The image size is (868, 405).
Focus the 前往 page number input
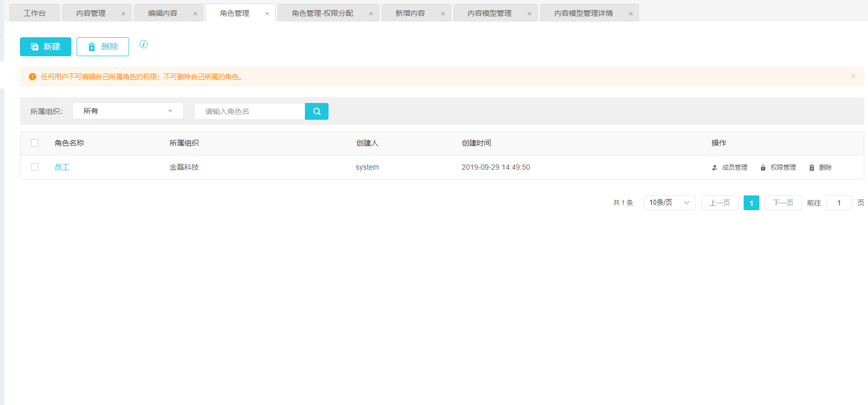(x=839, y=203)
